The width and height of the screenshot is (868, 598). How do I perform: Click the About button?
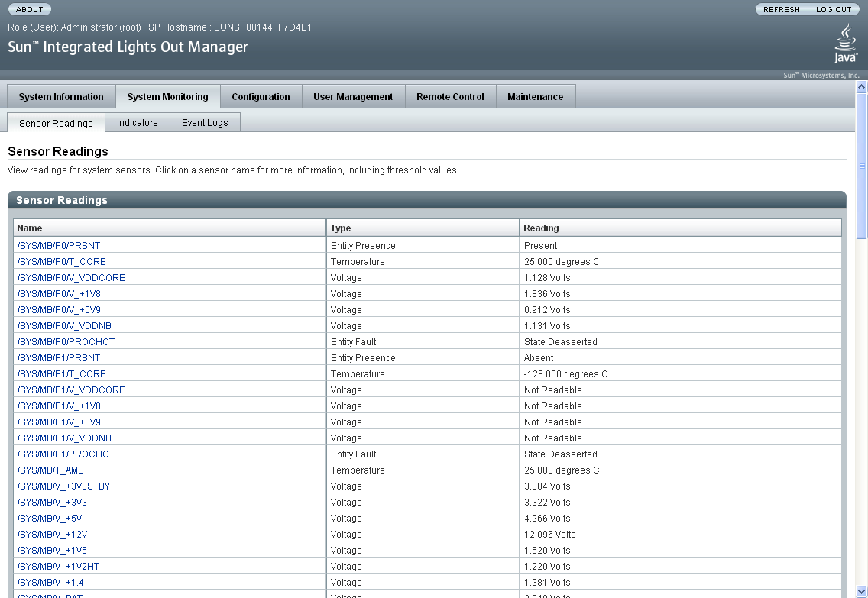pyautogui.click(x=29, y=9)
